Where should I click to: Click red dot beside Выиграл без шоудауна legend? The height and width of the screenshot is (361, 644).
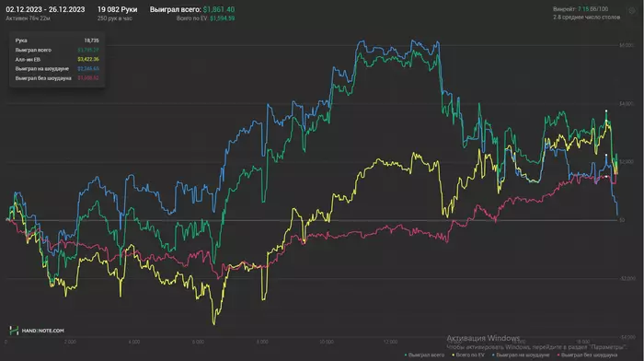tap(558, 355)
